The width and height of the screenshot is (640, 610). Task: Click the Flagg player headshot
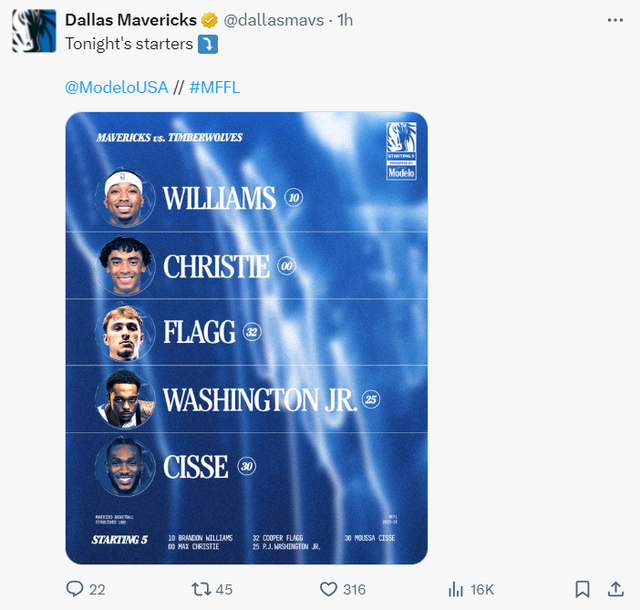pos(127,332)
